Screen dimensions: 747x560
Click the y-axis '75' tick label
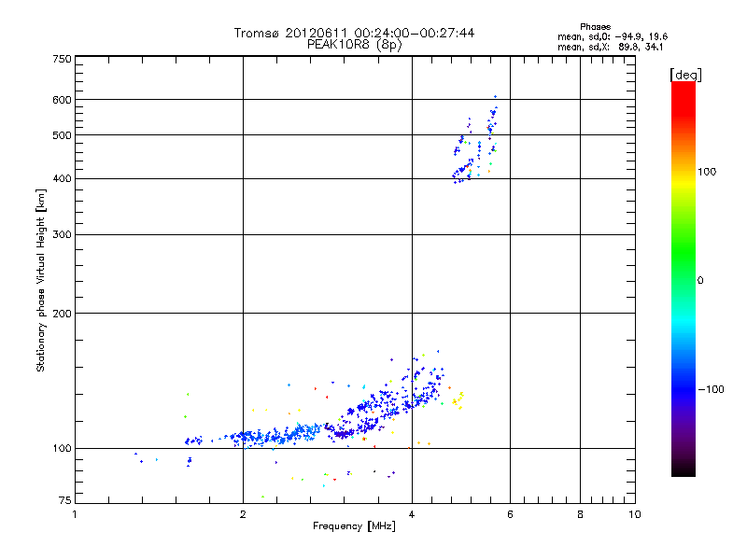(x=65, y=500)
